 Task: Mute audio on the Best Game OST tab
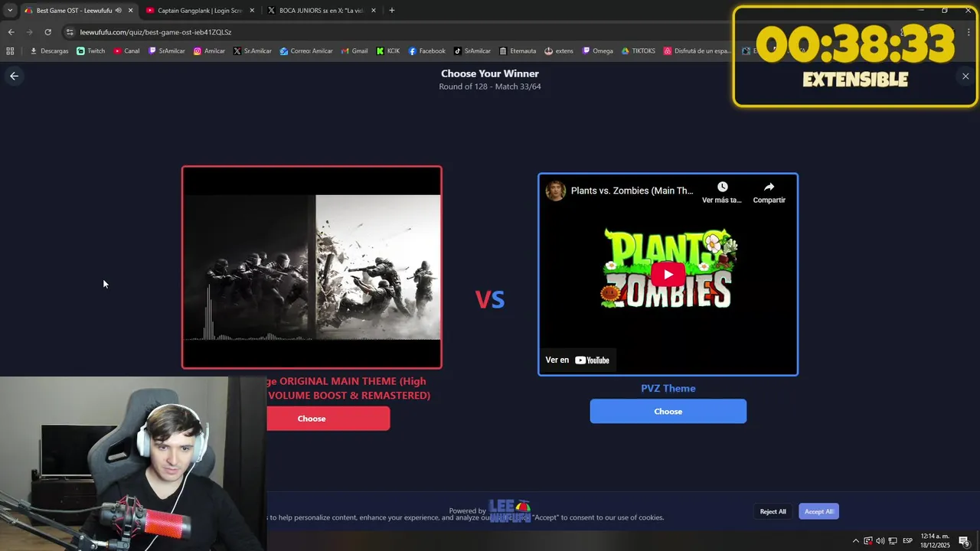(x=119, y=11)
